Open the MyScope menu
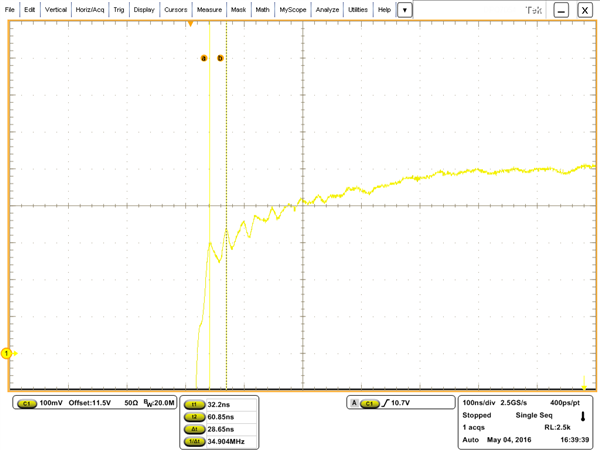The width and height of the screenshot is (600, 450). pos(293,10)
